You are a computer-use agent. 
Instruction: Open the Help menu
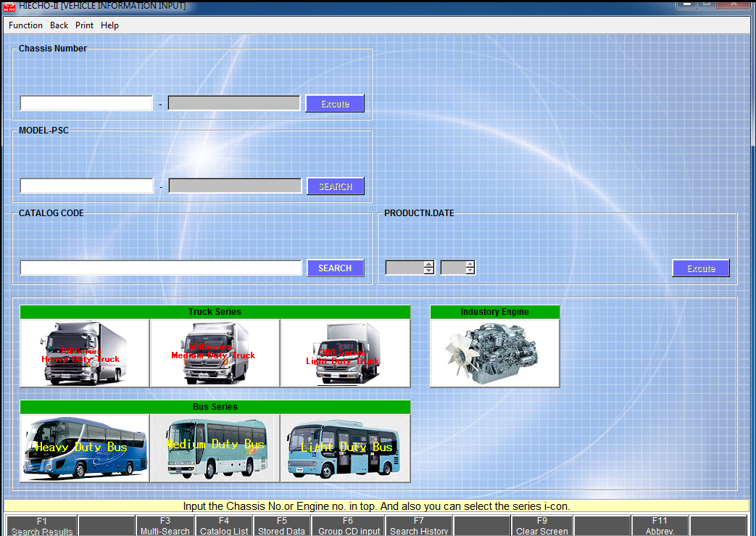point(109,25)
